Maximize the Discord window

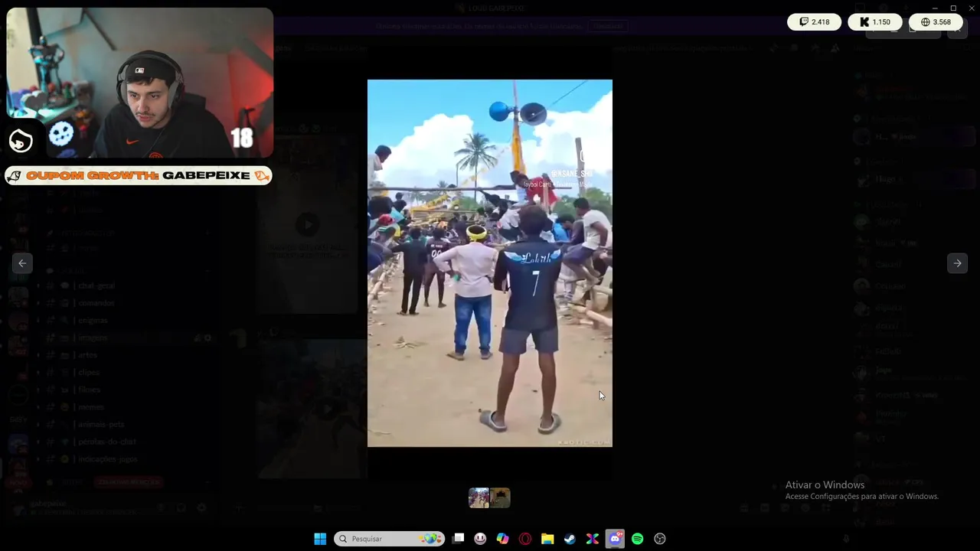tap(953, 8)
